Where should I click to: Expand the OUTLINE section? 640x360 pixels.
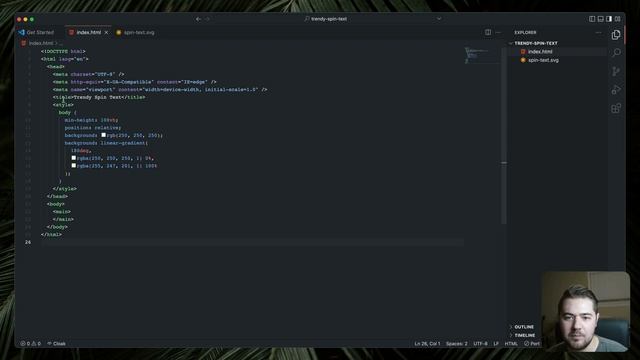(x=524, y=327)
